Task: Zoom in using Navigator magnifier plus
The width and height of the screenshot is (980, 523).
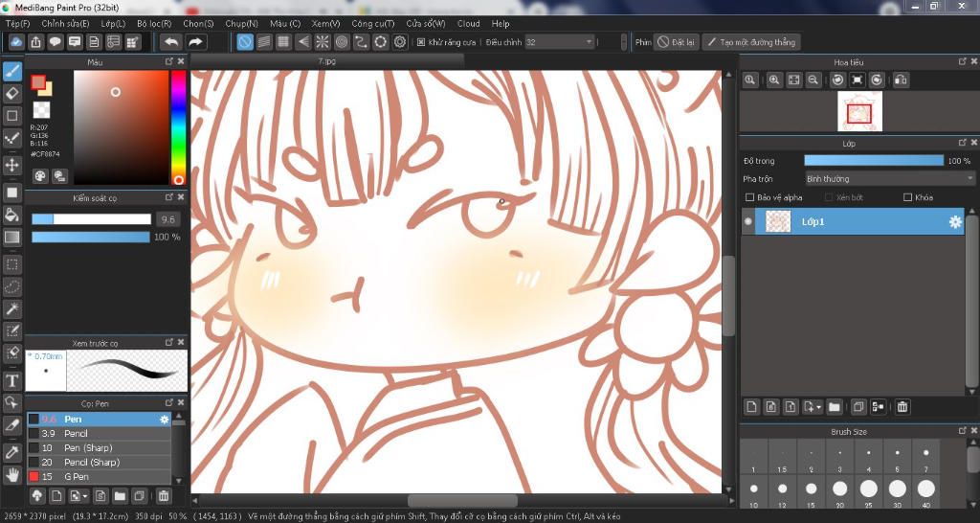Action: click(774, 80)
